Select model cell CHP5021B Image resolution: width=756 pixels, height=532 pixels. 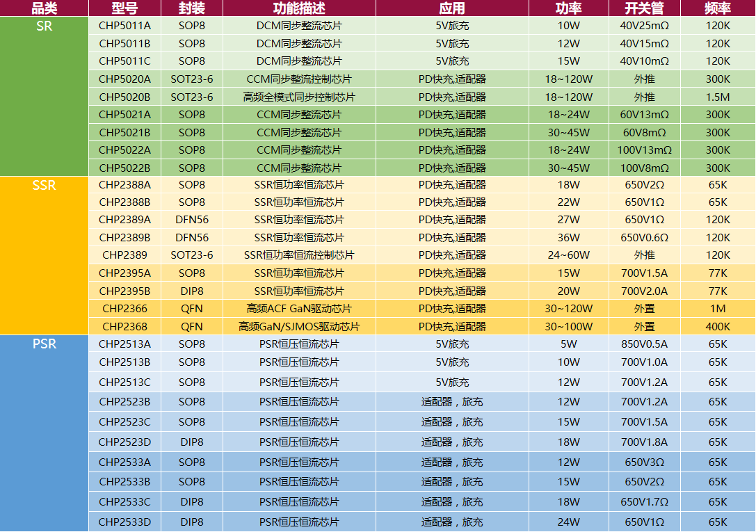point(125,133)
